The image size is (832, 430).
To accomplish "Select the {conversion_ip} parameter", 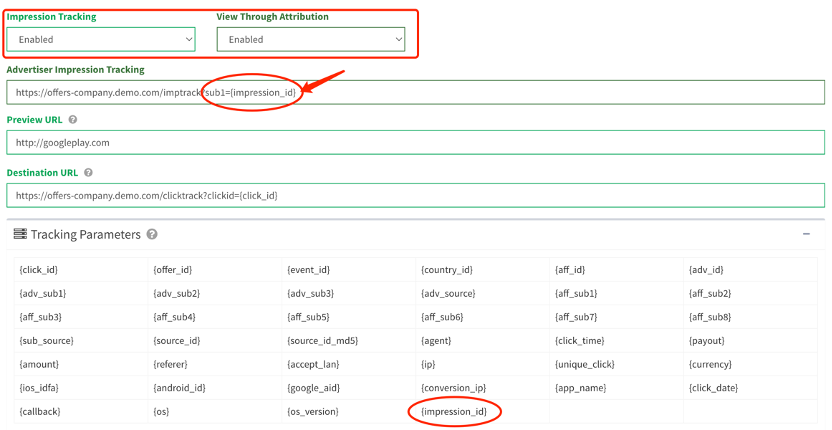I will tap(453, 388).
